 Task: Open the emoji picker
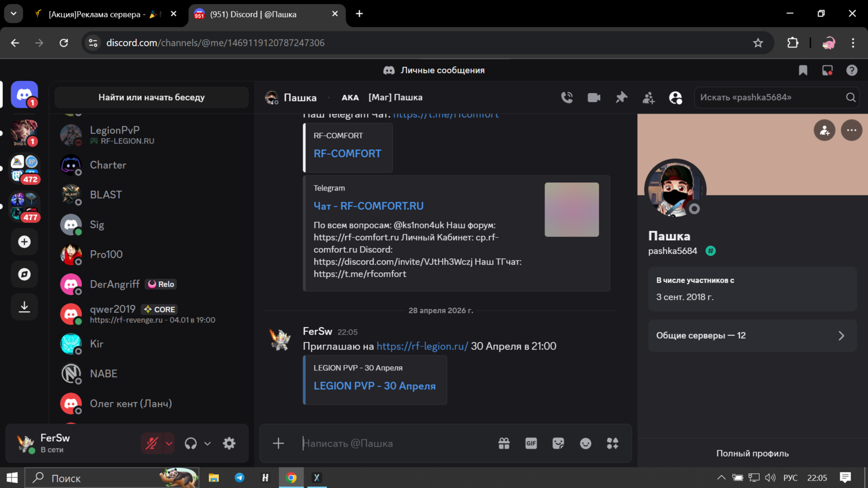586,443
